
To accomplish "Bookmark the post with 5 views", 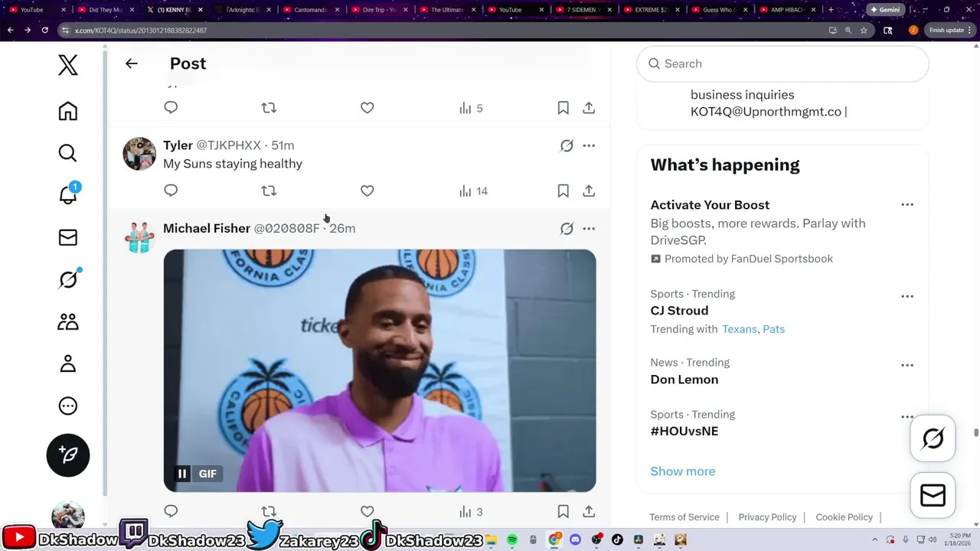I will point(563,108).
